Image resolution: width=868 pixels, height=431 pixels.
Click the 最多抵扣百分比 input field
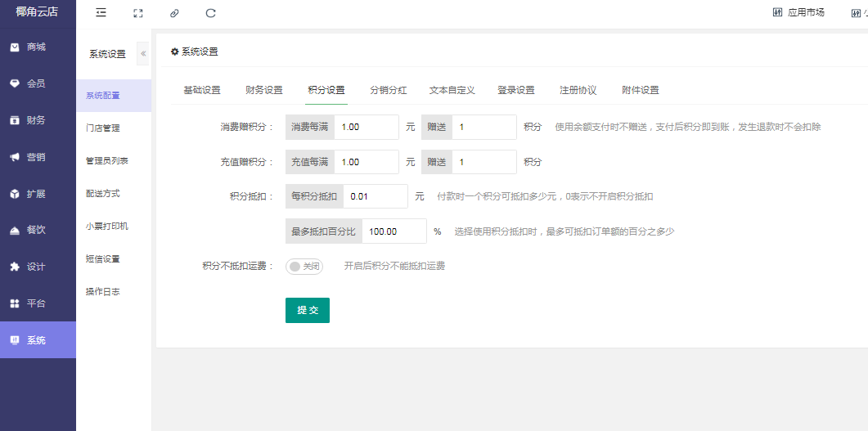click(x=394, y=231)
